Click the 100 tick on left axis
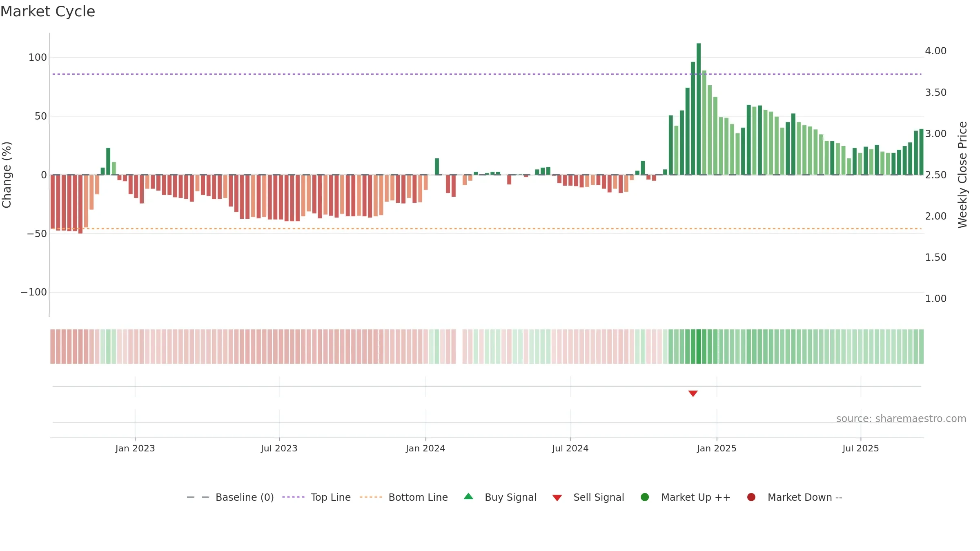Image resolution: width=980 pixels, height=551 pixels. point(38,58)
